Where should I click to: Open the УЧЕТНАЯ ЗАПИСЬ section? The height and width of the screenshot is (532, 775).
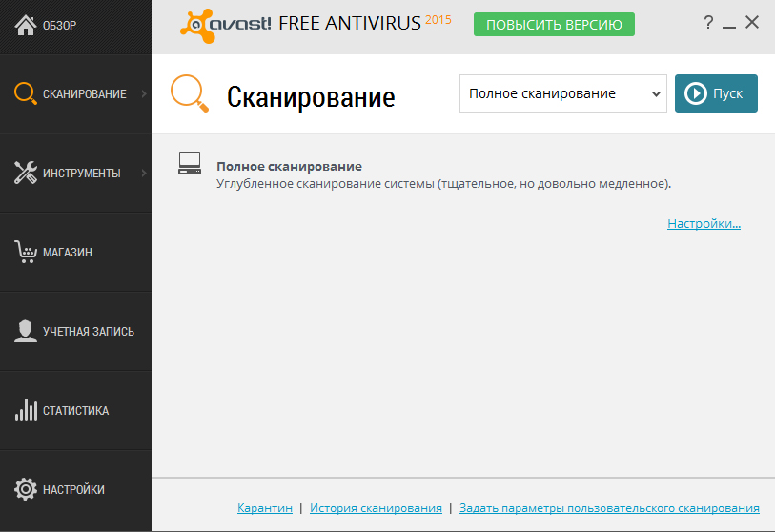pos(89,331)
